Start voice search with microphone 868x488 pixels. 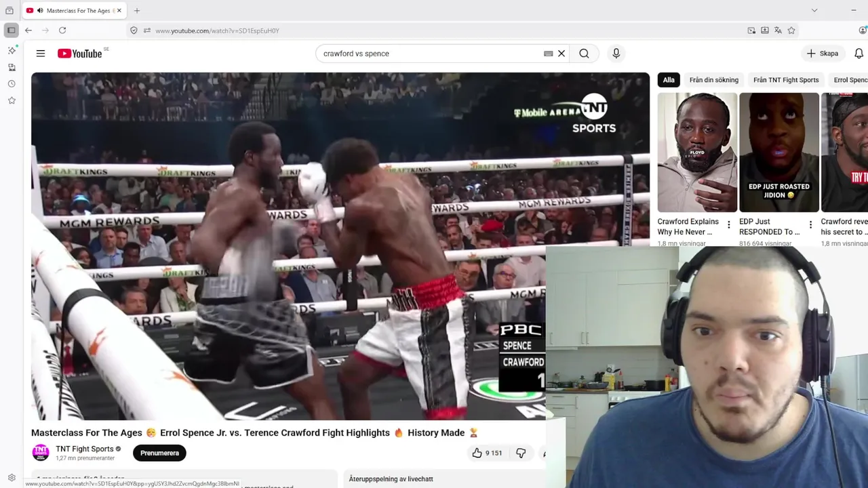click(616, 54)
